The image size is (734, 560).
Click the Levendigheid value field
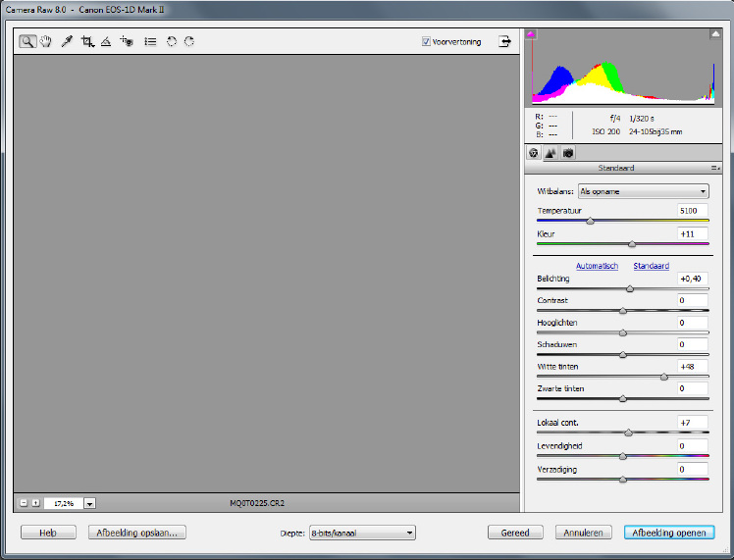coord(693,446)
